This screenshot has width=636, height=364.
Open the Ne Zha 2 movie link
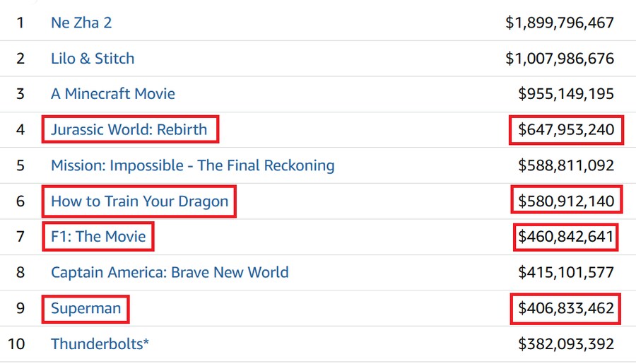[x=81, y=23]
